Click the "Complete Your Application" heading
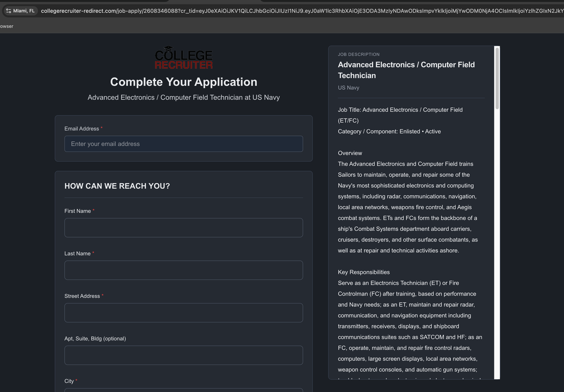Screen dimensions: 564x392 pos(184,82)
